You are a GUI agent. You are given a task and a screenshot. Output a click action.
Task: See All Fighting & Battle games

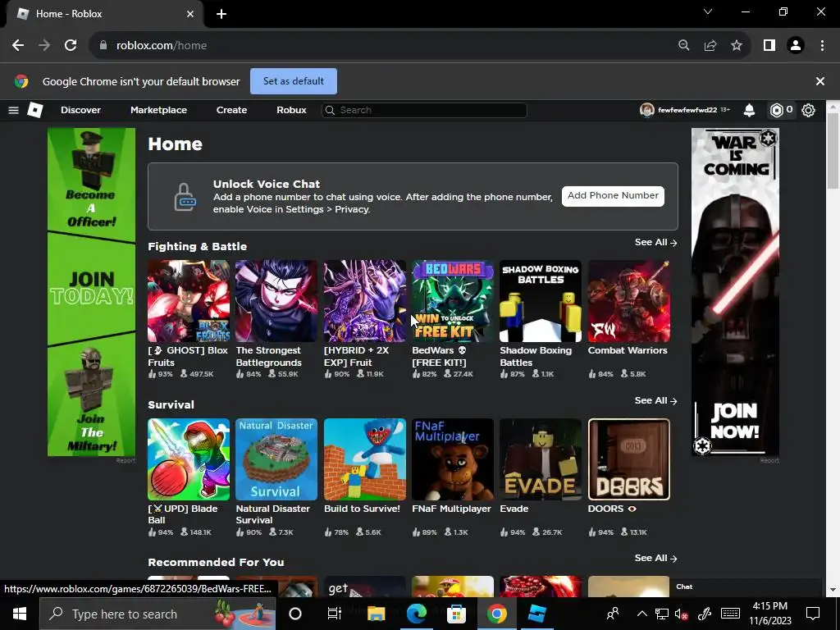[655, 243]
